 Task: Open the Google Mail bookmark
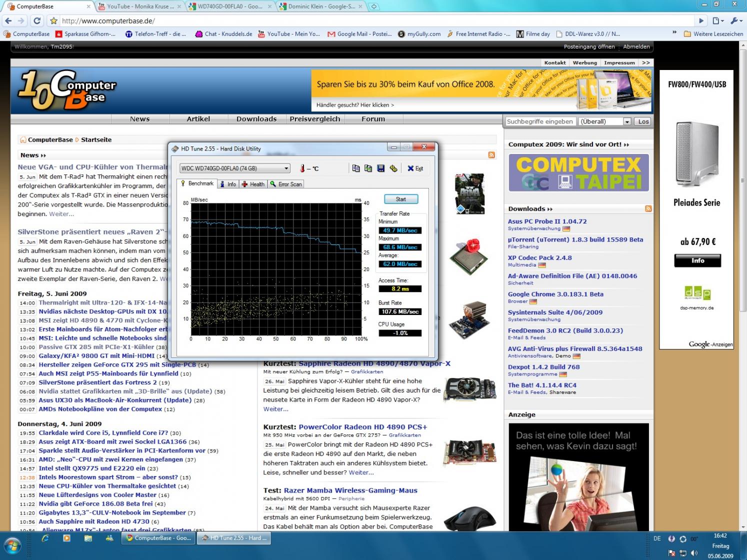coord(359,34)
